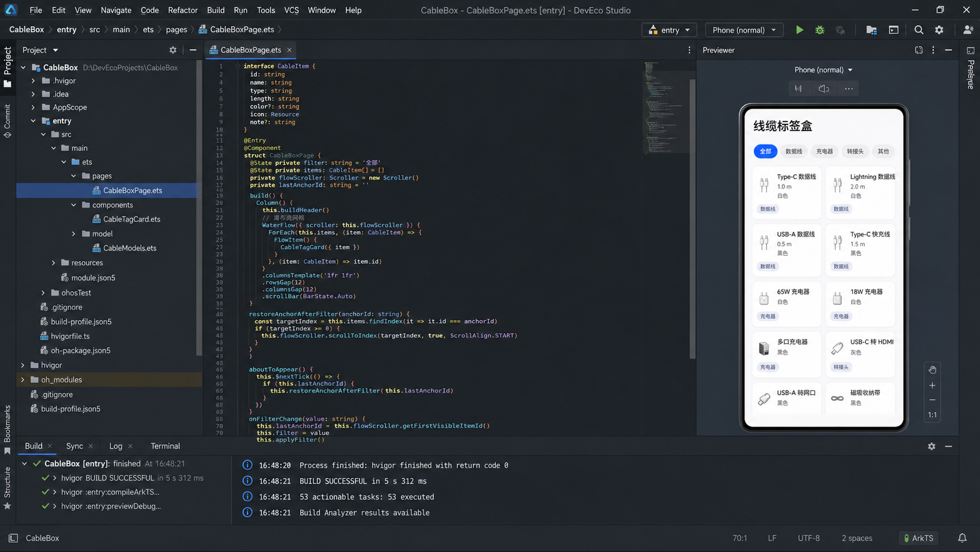Collapse the entry folder in tree
The height and width of the screenshot is (552, 980).
(x=33, y=121)
